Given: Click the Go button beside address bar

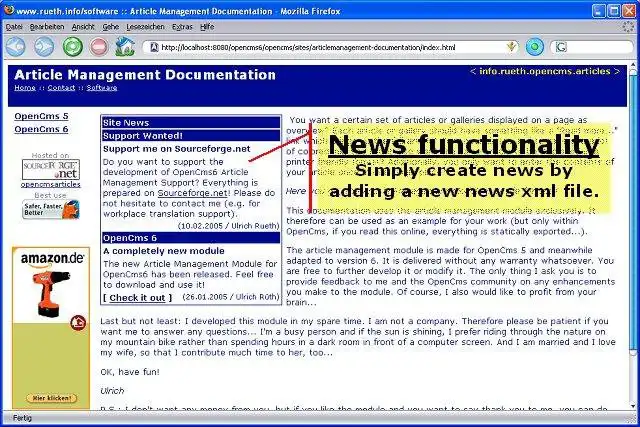Looking at the screenshot, I should [x=535, y=47].
